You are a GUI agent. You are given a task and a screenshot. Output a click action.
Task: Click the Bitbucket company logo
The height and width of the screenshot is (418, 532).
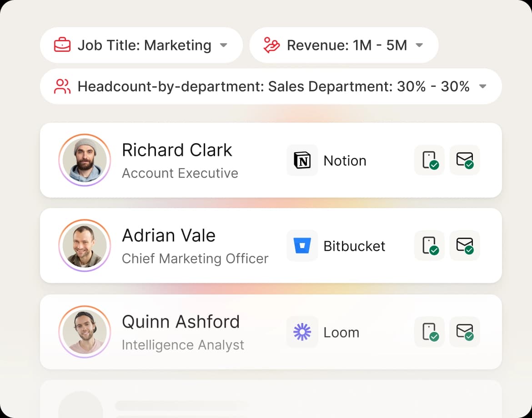click(x=302, y=246)
